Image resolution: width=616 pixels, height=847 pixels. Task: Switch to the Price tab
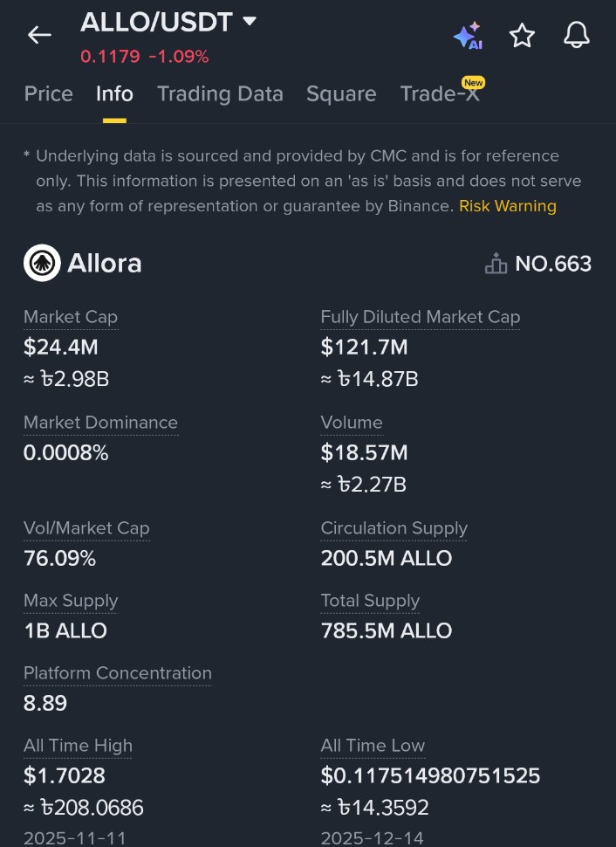[49, 94]
